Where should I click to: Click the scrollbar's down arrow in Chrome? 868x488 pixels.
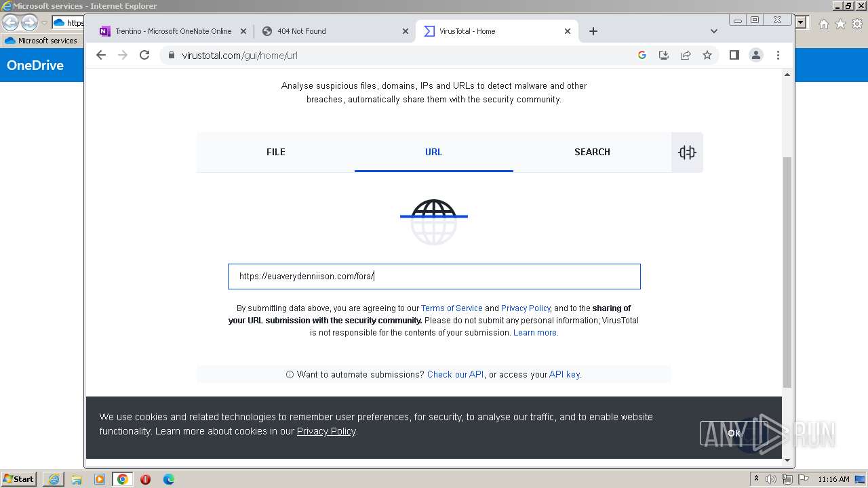pos(787,460)
